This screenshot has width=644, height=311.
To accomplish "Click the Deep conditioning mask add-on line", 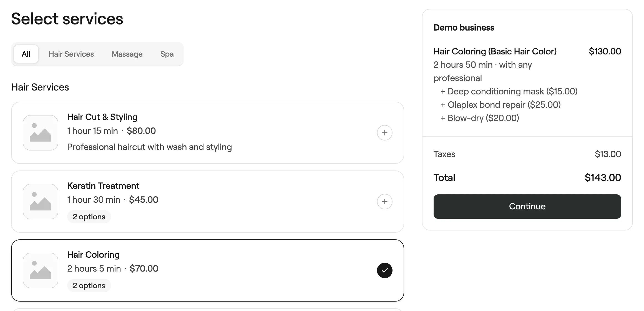I will click(509, 91).
